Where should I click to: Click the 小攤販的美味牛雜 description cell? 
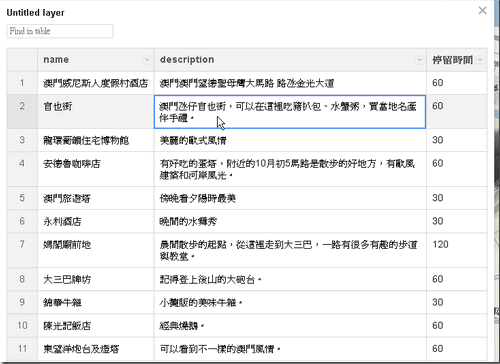point(290,302)
